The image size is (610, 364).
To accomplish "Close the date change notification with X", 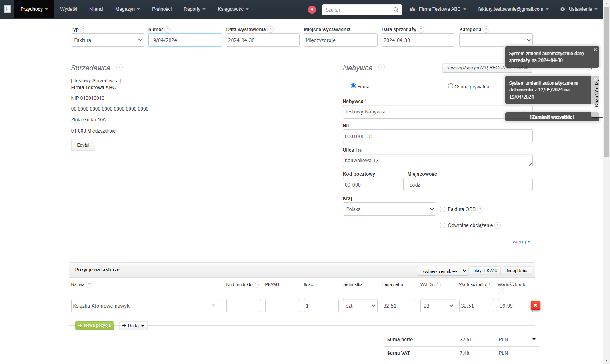I will coord(595,50).
